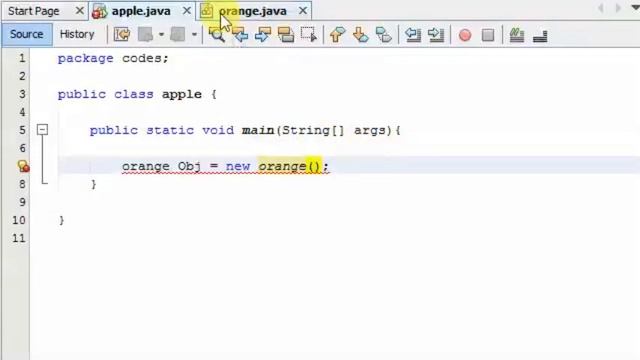Toggle rectangular selection mode icon
The width and height of the screenshot is (640, 360).
click(x=309, y=35)
